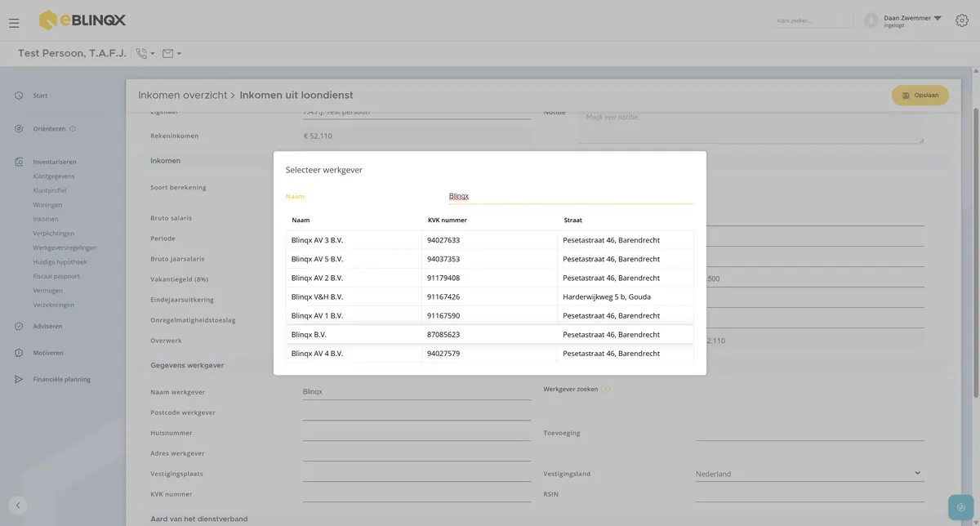This screenshot has width=980, height=526.
Task: Click the Werkgever zoeken search icon
Action: [x=605, y=389]
